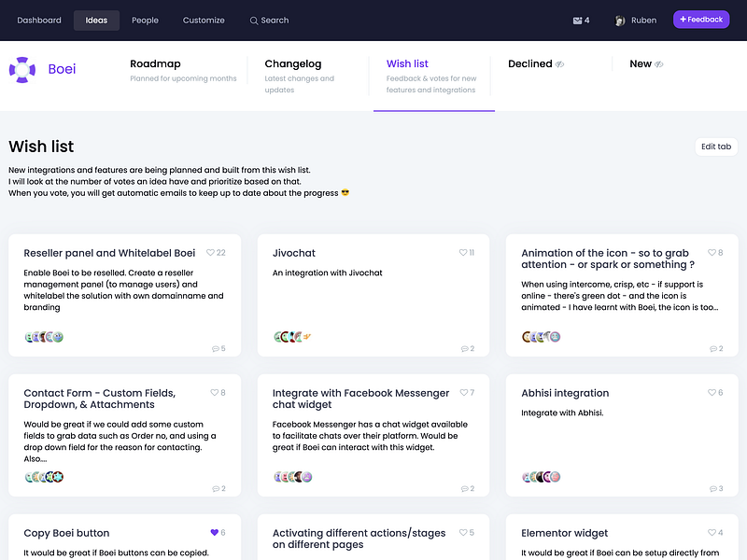Screen dimensions: 747x560
Task: Vote heart on Elementor widget idea
Action: coord(712,532)
